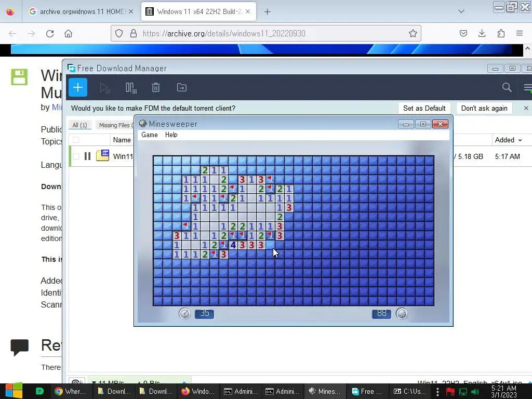Click the FDM pause all downloads icon
This screenshot has height=399, width=532.
131,88
